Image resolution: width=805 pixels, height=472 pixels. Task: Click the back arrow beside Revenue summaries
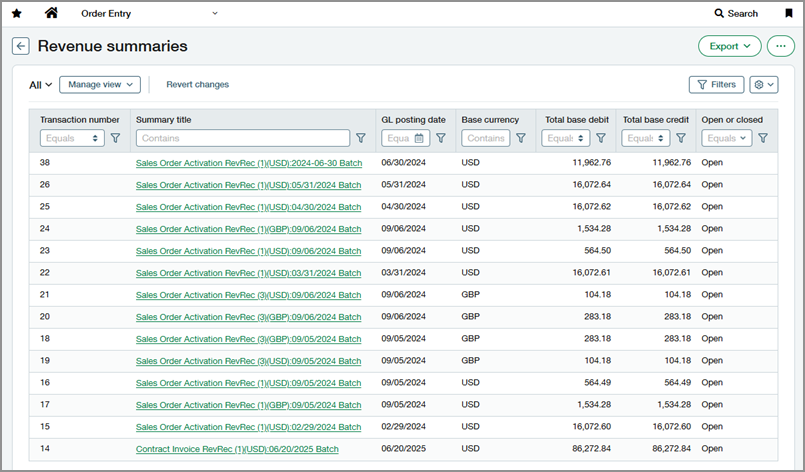(20, 46)
